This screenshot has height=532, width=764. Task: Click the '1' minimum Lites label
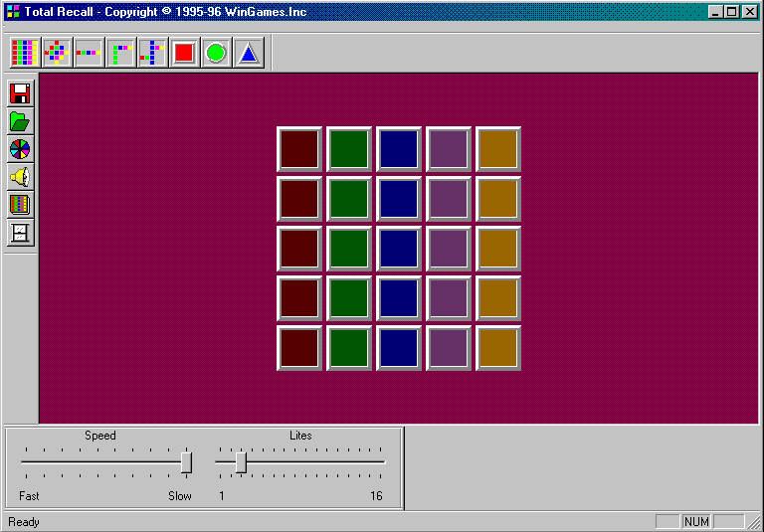point(222,496)
